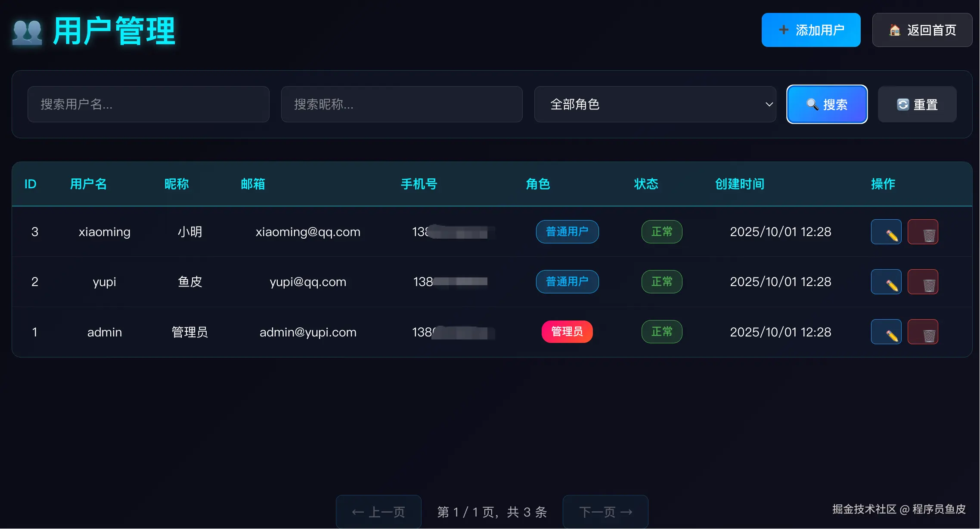Click the 普通用户 badge in xiaoming row
This screenshot has height=529, width=980.
pos(567,232)
